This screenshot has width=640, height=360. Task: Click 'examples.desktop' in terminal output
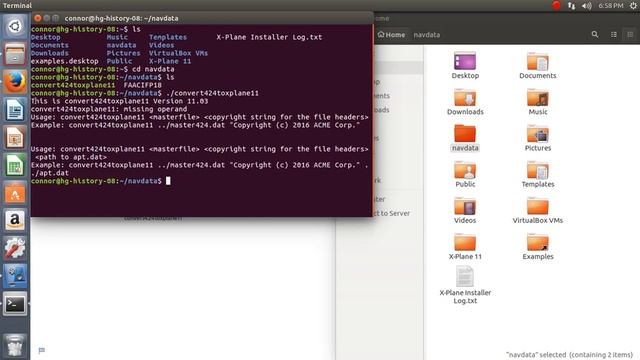tap(64, 61)
